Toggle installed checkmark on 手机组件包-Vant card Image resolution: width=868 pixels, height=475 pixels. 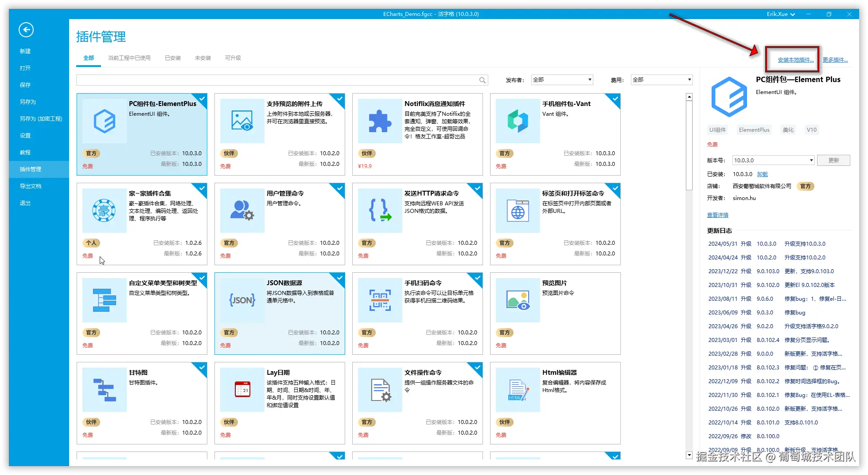click(x=615, y=99)
